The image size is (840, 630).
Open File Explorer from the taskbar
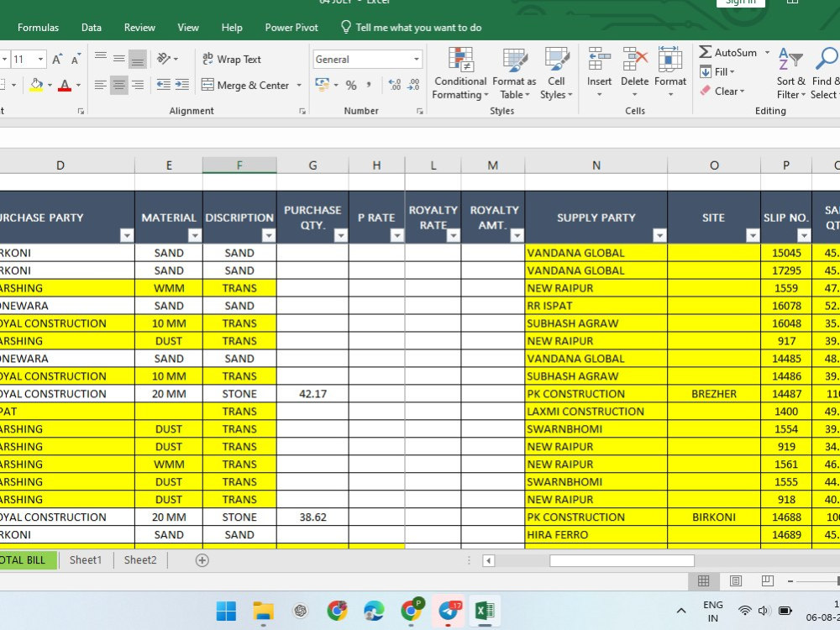pos(263,611)
